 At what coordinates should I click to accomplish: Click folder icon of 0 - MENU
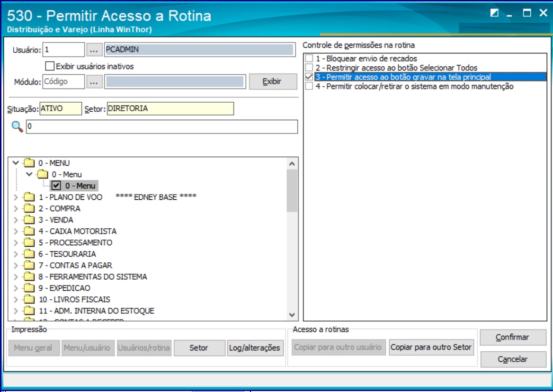pos(29,163)
